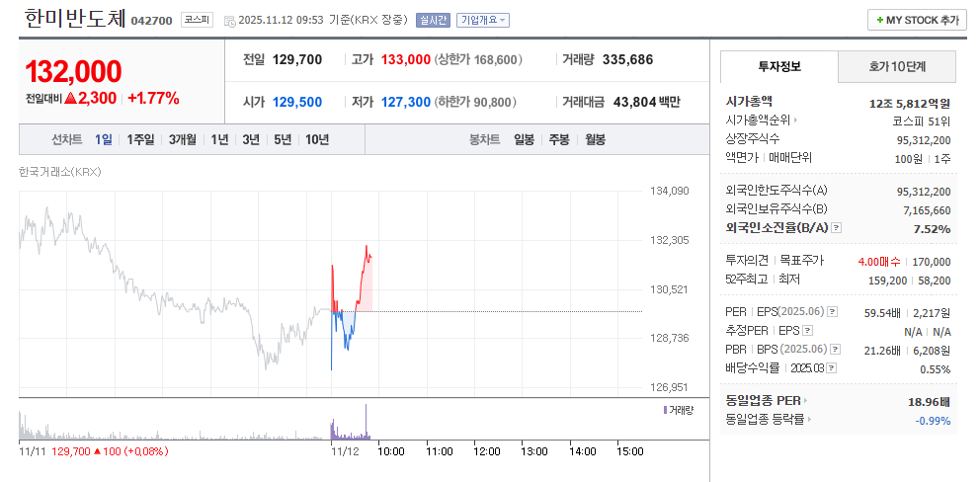Select the 1일 line chart period
The height and width of the screenshot is (482, 980).
click(104, 140)
